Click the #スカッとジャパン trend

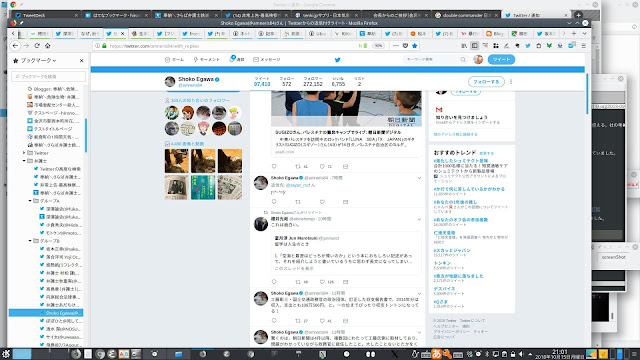[x=452, y=250]
